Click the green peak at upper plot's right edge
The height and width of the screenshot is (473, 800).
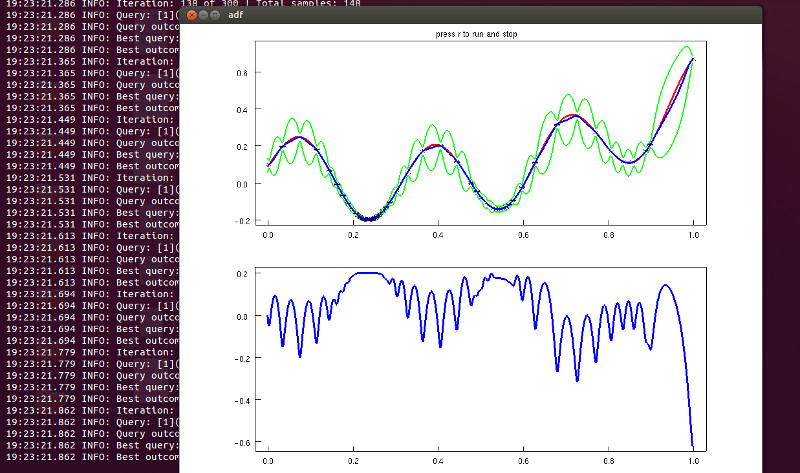[685, 46]
